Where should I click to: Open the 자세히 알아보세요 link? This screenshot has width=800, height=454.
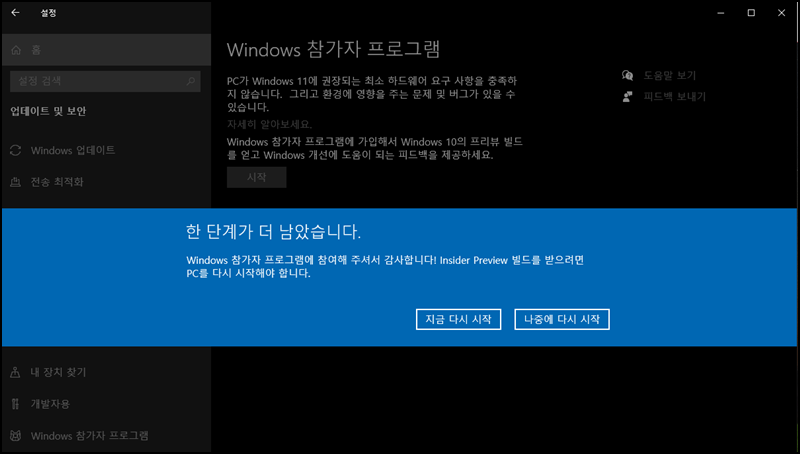269,124
